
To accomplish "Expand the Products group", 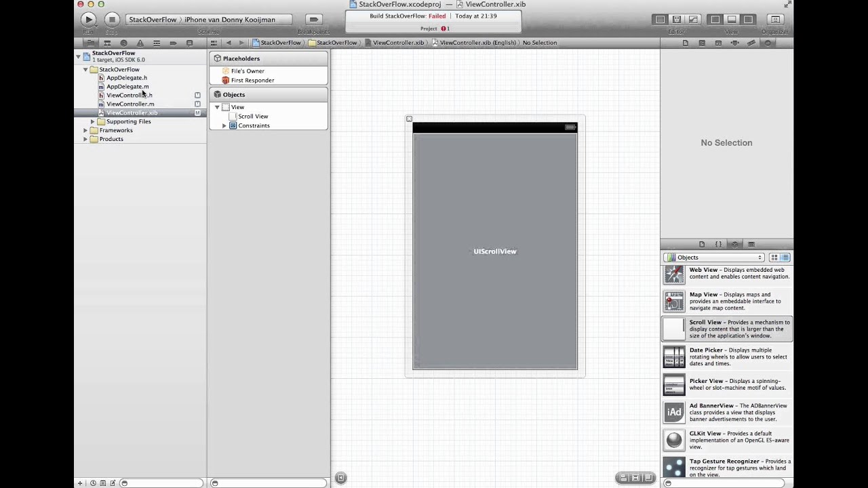I will (x=85, y=139).
